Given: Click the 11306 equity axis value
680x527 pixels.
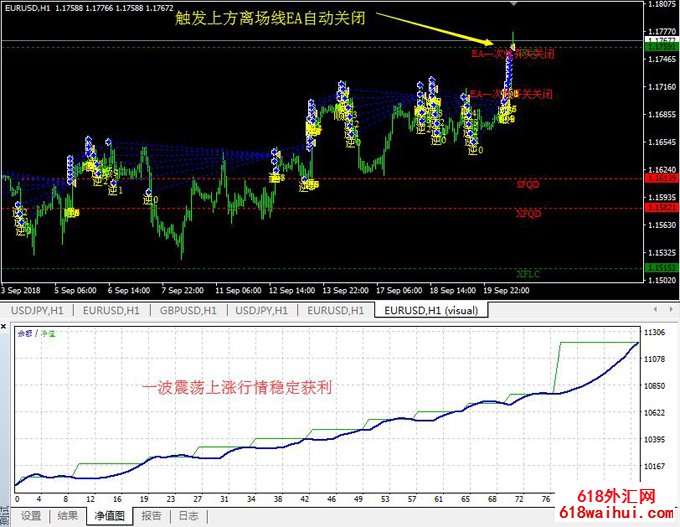Looking at the screenshot, I should (654, 332).
